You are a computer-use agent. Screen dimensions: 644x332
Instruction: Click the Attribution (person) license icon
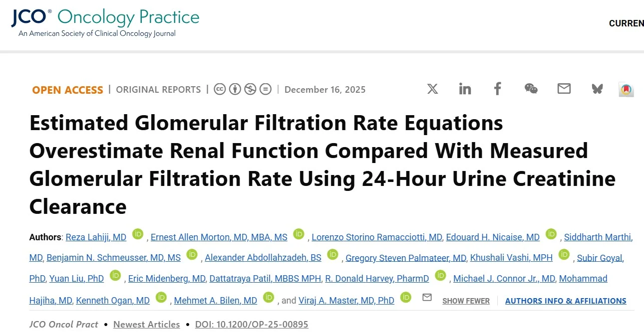[235, 89]
